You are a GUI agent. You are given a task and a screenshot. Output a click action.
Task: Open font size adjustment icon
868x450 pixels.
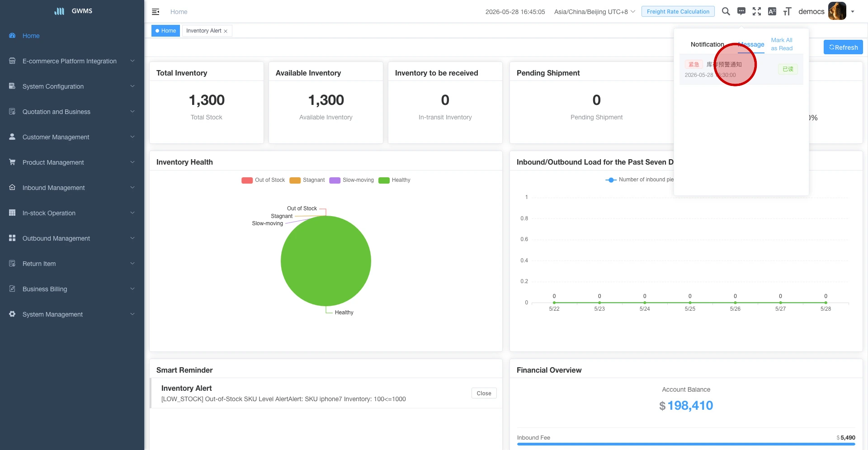788,11
